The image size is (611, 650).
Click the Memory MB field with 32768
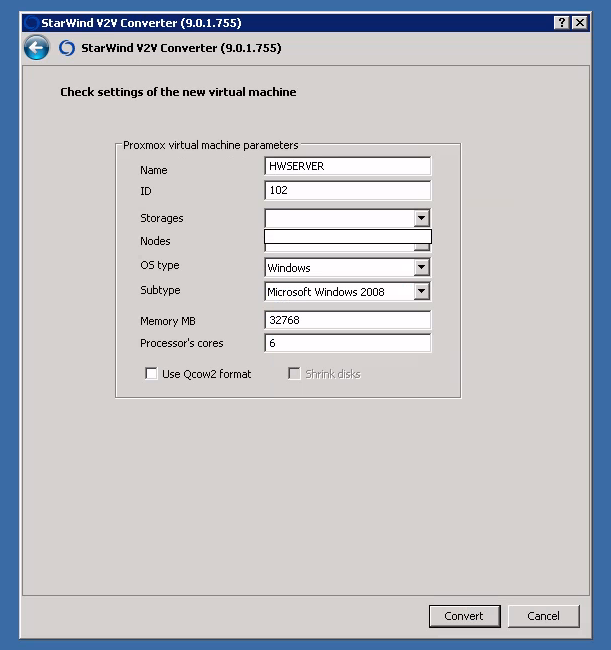(347, 320)
